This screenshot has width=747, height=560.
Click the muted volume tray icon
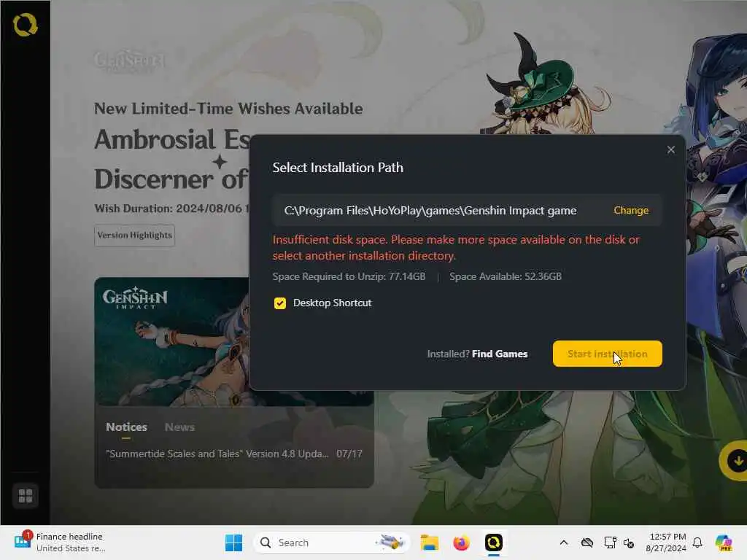(629, 542)
